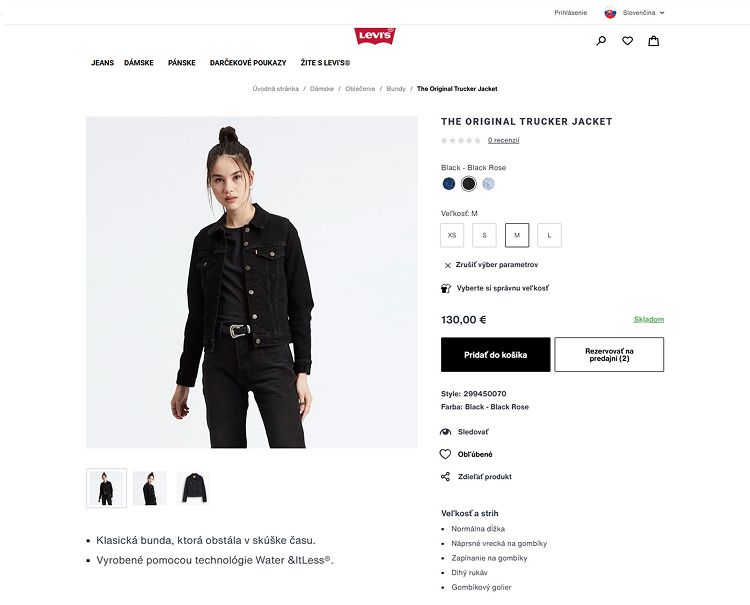The height and width of the screenshot is (605, 750).
Task: Open the search magnifier icon
Action: click(601, 41)
